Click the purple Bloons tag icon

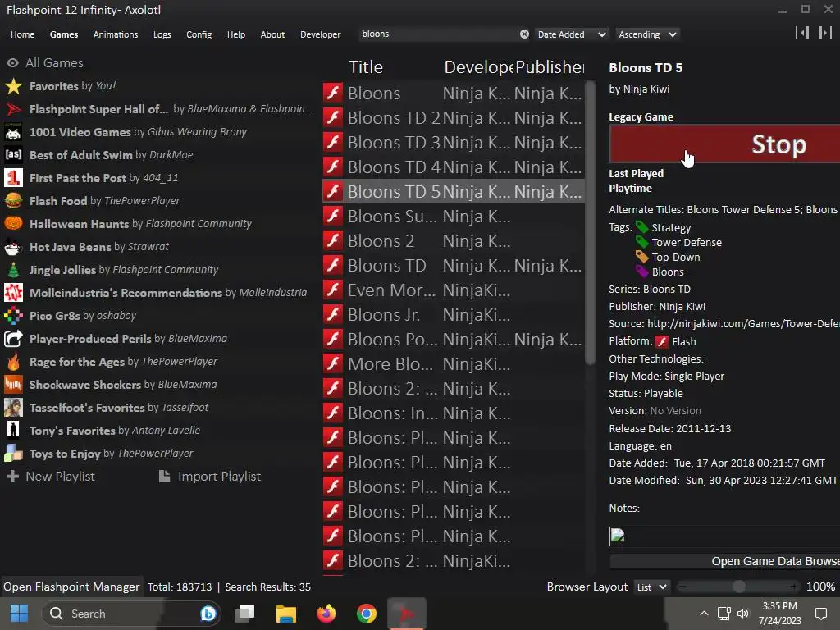pos(641,271)
